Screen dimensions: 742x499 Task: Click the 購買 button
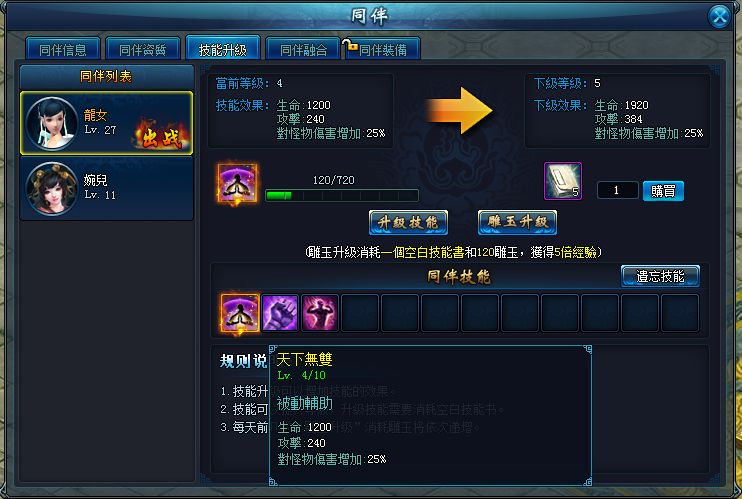coord(663,191)
